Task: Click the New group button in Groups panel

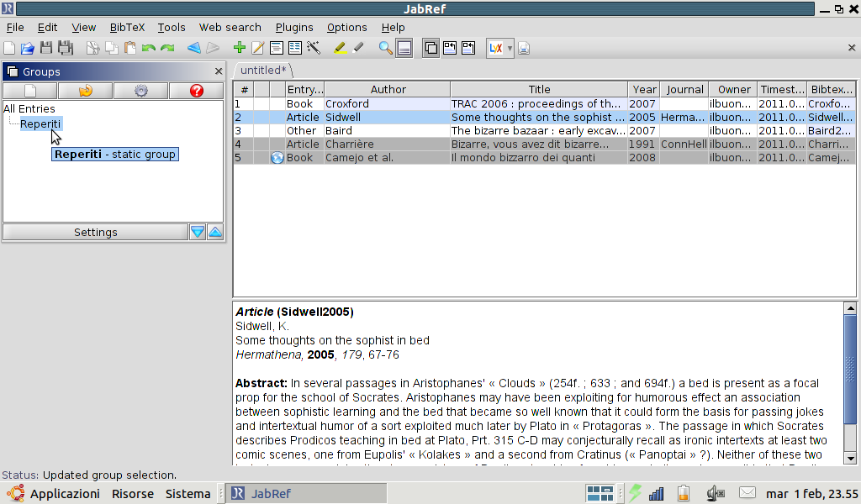Action: click(30, 91)
